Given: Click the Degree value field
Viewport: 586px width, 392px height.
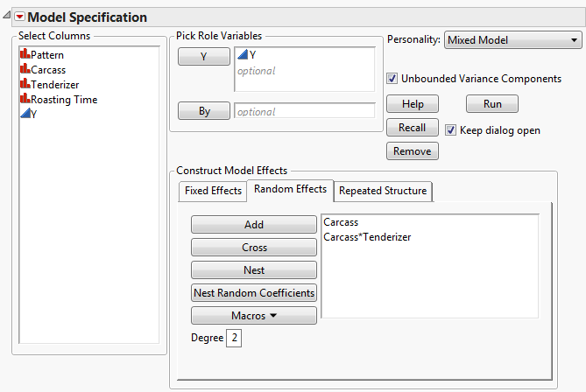Looking at the screenshot, I should click(x=234, y=338).
